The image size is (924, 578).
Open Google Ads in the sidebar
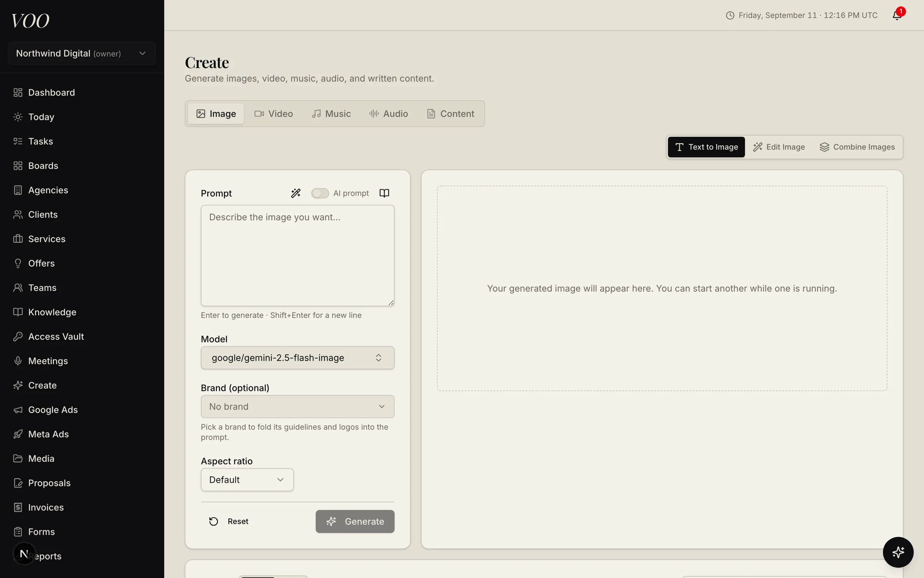click(82, 410)
